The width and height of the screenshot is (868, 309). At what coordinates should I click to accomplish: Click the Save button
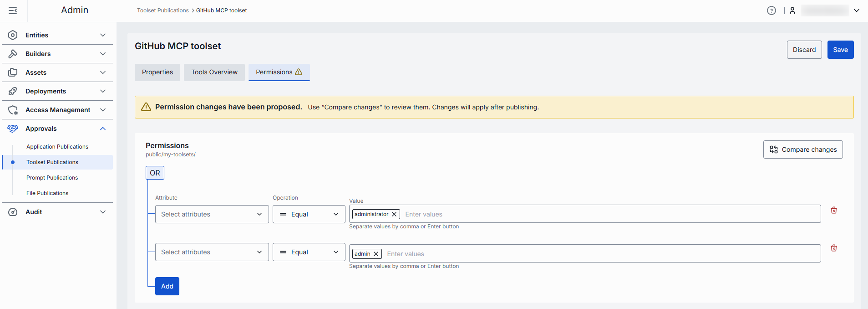coord(840,50)
